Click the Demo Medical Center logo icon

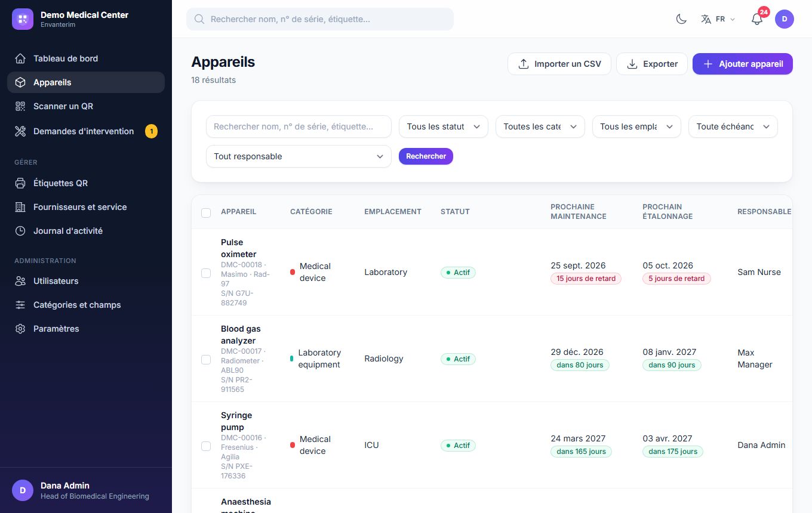click(23, 19)
